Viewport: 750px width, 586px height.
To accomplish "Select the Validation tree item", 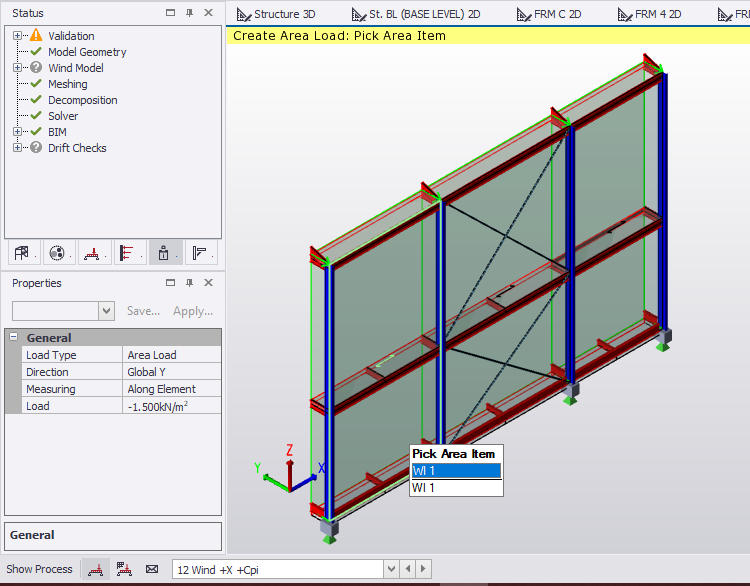I will click(71, 36).
